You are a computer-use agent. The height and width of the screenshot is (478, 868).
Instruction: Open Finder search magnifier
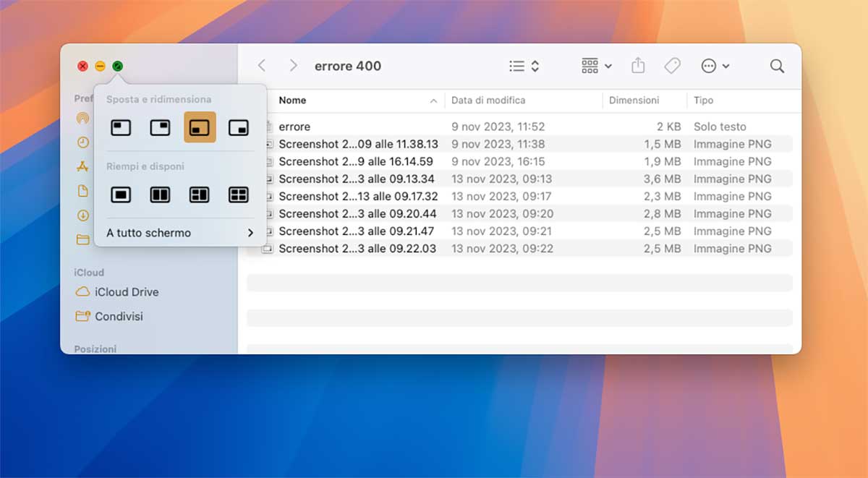pos(777,66)
